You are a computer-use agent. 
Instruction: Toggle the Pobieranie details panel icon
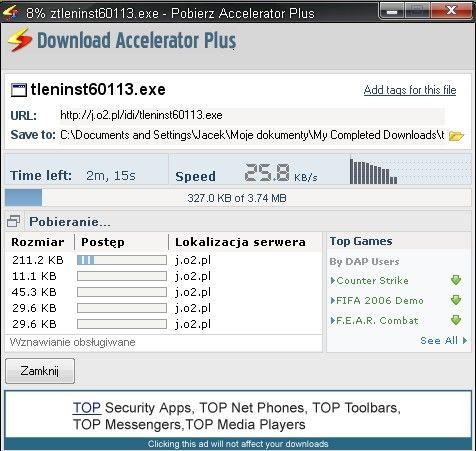(x=14, y=221)
